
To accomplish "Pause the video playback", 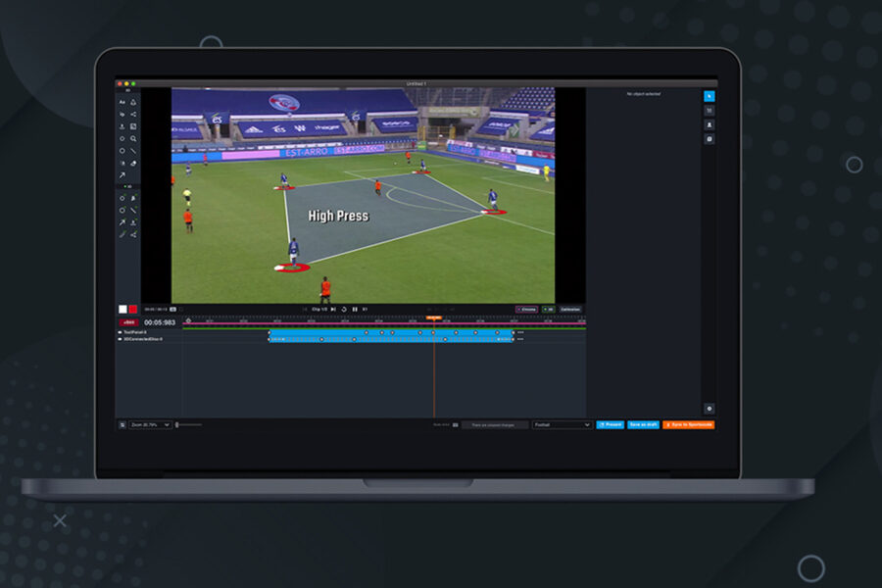I will pyautogui.click(x=355, y=310).
